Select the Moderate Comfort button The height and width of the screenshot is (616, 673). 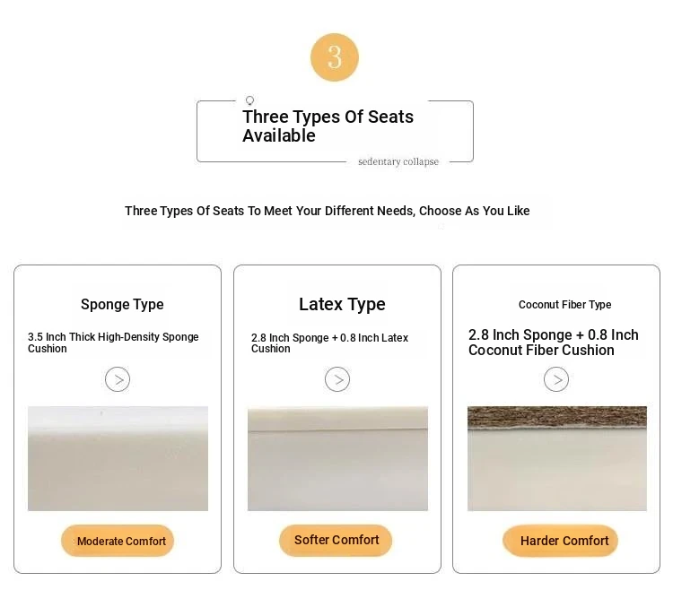point(118,541)
